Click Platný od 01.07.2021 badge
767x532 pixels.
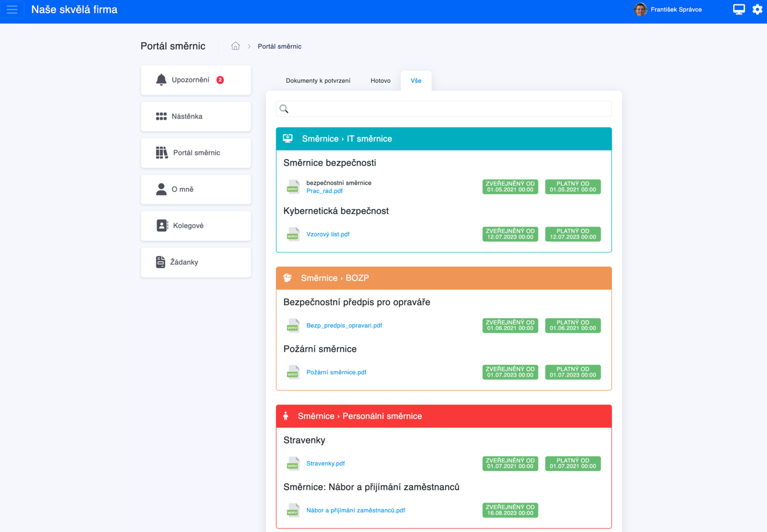tap(573, 463)
